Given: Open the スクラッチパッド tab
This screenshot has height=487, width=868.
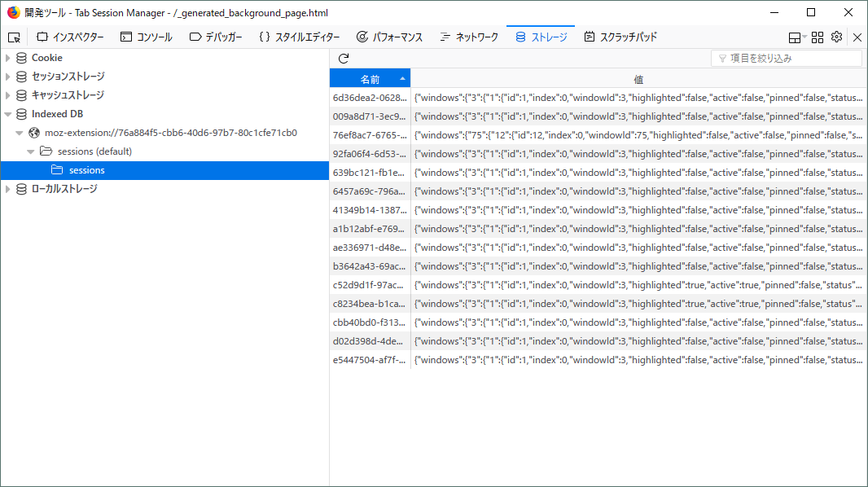Looking at the screenshot, I should pyautogui.click(x=620, y=37).
